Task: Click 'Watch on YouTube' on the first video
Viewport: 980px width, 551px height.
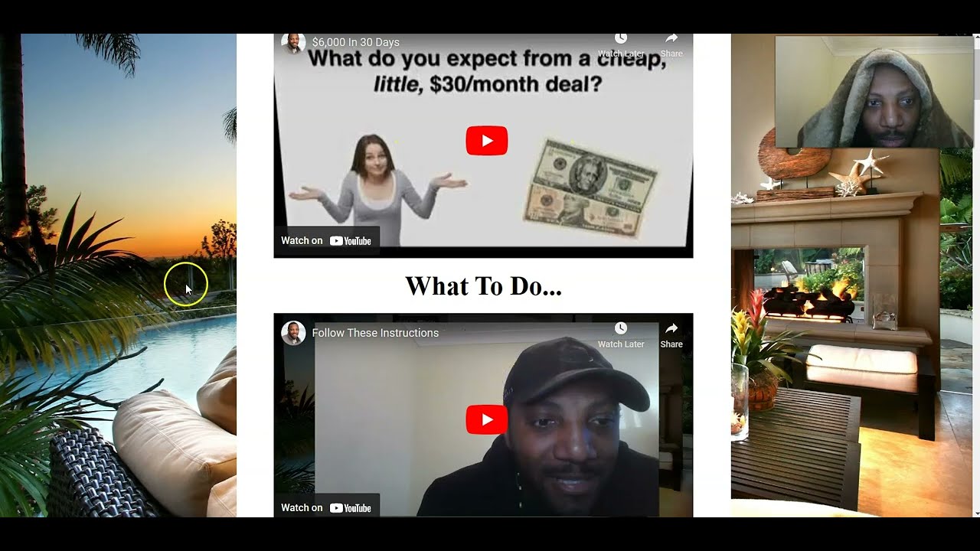Action: 326,240
